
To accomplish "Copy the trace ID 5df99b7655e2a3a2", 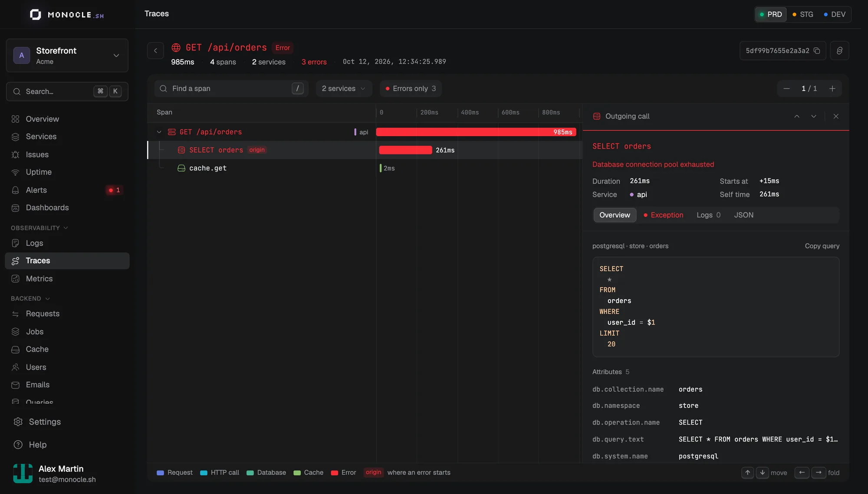I will pyautogui.click(x=816, y=51).
